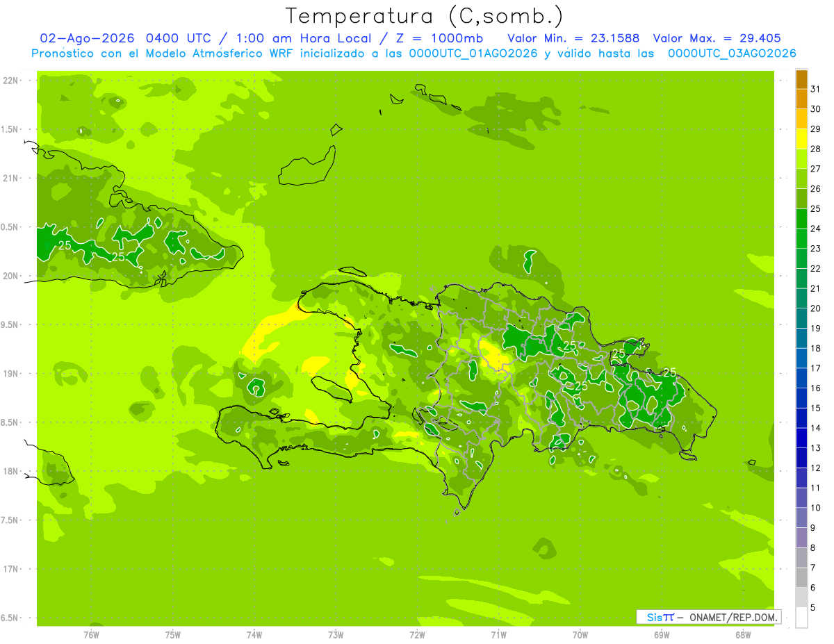Click the '20N' latitude axis label
Image resolution: width=834 pixels, height=644 pixels.
coord(11,276)
